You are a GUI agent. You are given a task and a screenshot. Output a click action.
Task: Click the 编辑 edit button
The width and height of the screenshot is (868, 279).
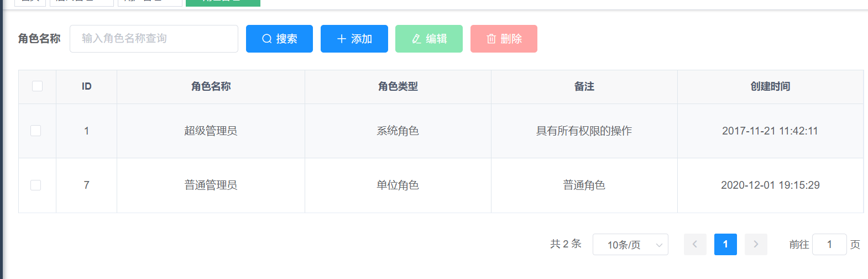click(429, 39)
